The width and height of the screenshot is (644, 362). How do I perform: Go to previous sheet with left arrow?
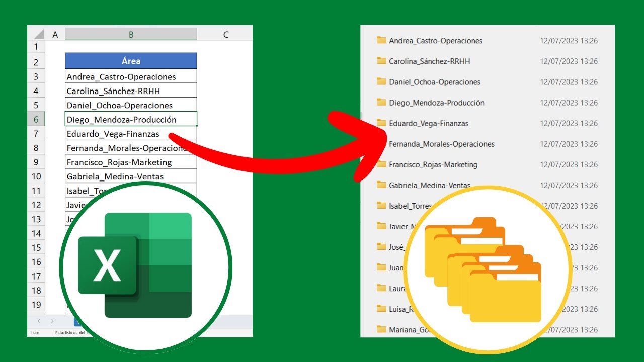tap(39, 321)
